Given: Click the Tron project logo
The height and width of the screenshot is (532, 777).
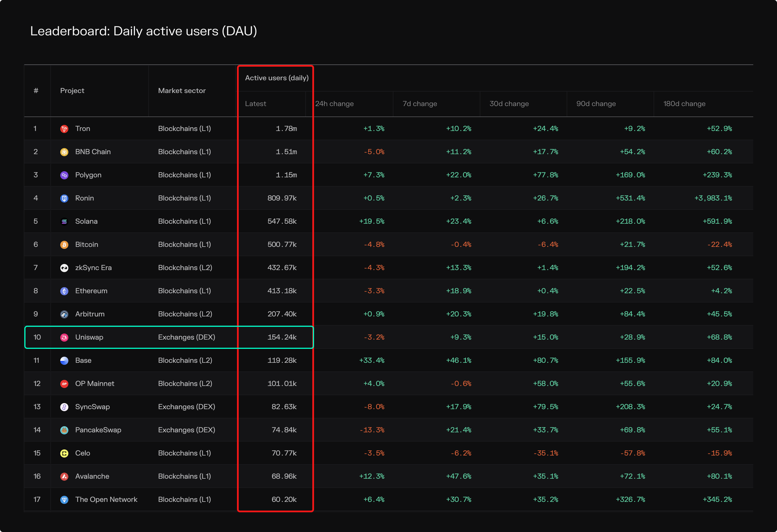Looking at the screenshot, I should click(x=64, y=129).
